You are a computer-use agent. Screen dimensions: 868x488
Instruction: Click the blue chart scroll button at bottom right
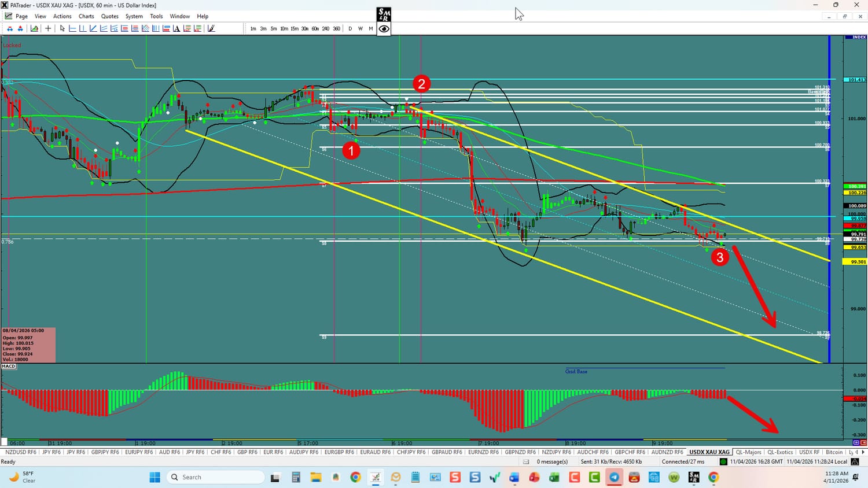(856, 443)
